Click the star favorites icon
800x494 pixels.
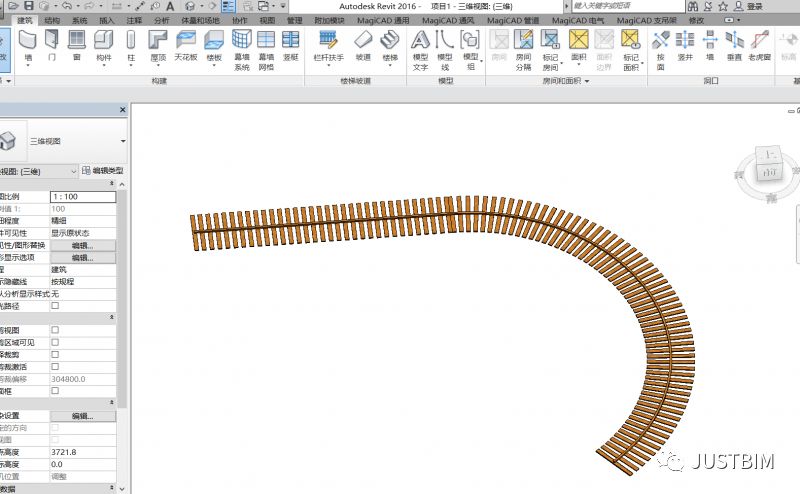coord(723,6)
